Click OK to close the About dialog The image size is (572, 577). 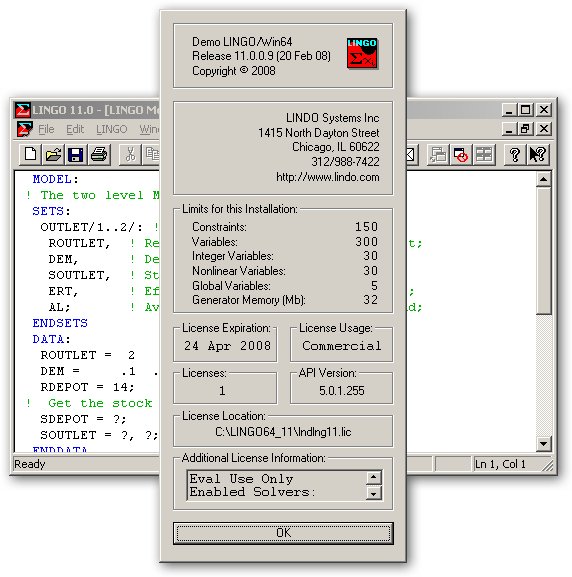tap(283, 533)
